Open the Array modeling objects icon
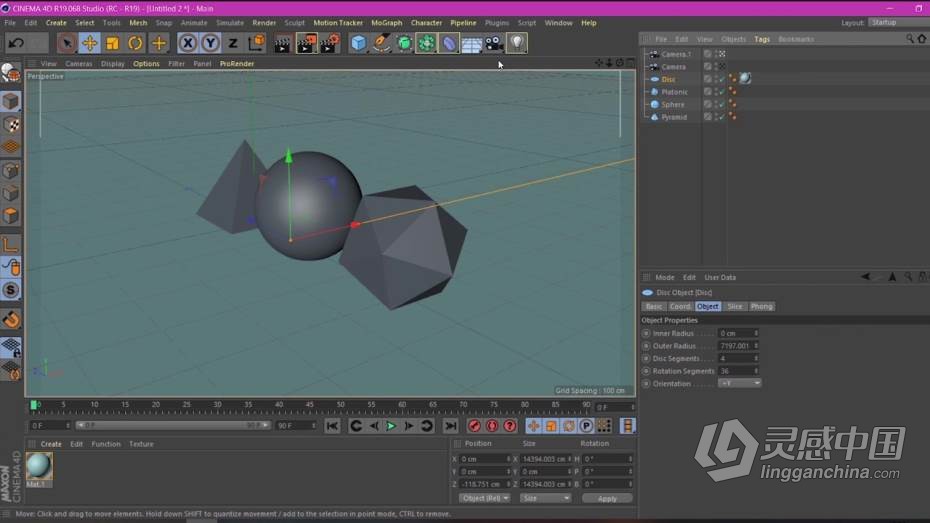 [x=426, y=43]
